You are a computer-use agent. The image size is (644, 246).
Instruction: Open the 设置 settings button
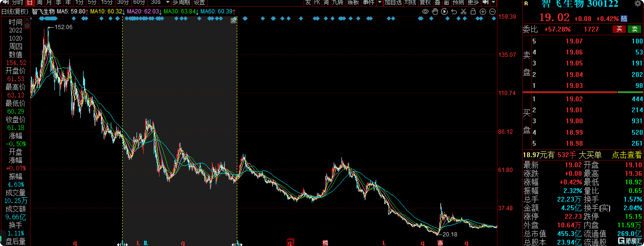click(199, 2)
